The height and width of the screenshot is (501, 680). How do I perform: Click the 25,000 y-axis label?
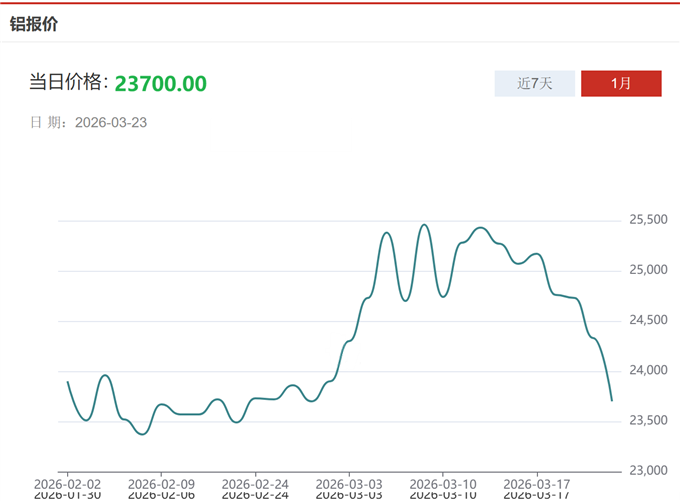648,270
